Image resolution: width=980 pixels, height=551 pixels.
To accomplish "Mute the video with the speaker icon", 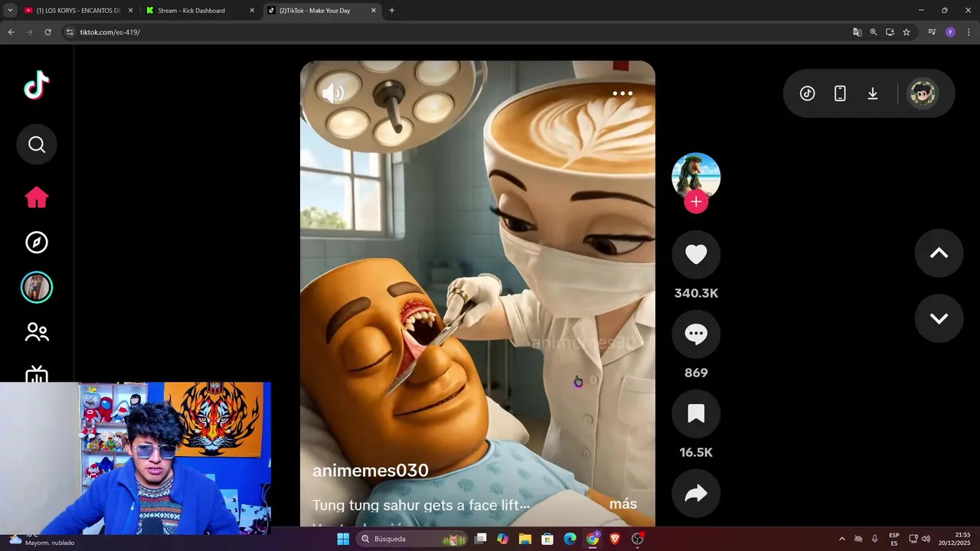I will (333, 93).
